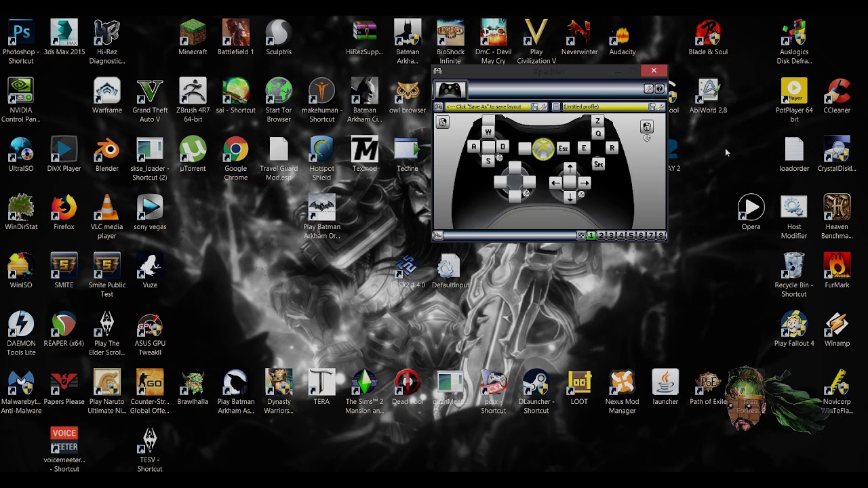Screen dimensions: 868x488
Task: Click the small wrench beside the D-pad
Action: 526,193
